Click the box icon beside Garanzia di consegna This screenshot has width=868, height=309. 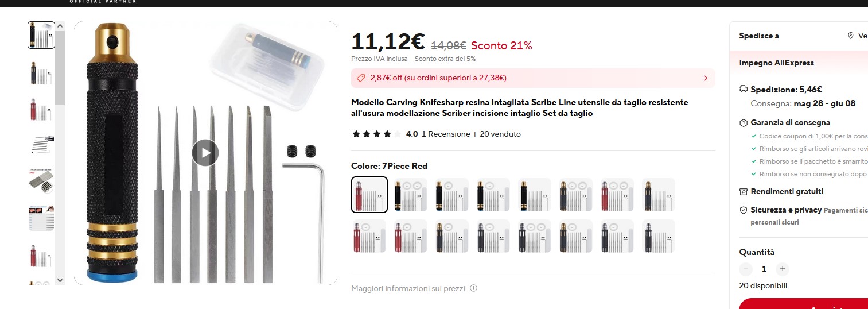744,123
